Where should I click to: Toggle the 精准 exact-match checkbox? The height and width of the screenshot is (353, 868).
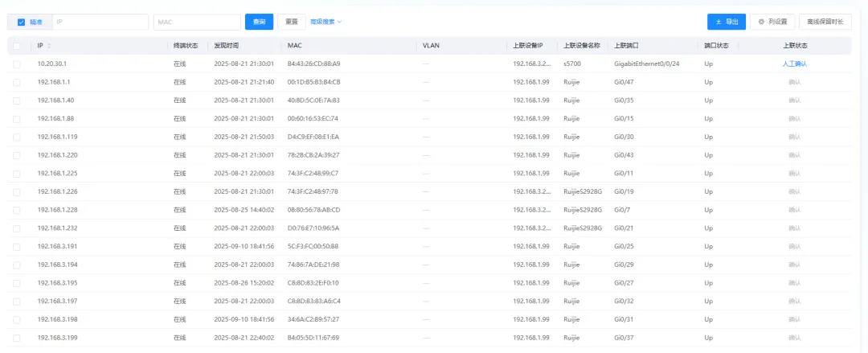point(21,22)
